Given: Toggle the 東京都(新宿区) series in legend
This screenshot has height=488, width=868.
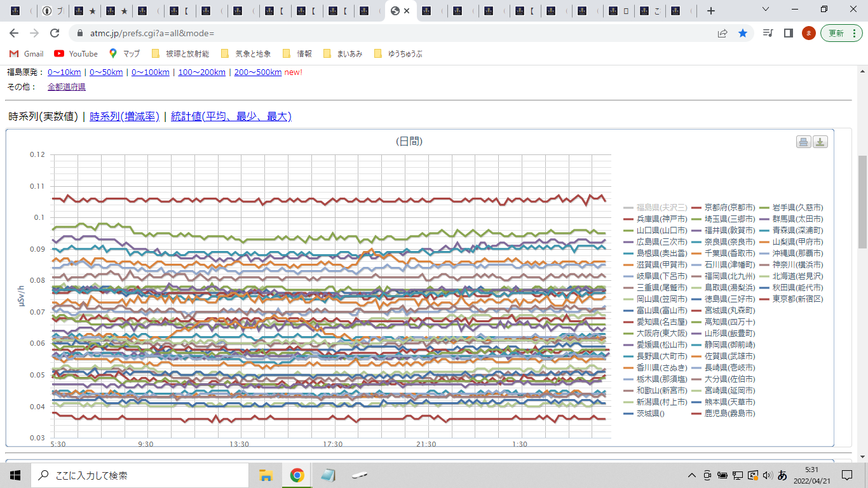Looking at the screenshot, I should 797,299.
